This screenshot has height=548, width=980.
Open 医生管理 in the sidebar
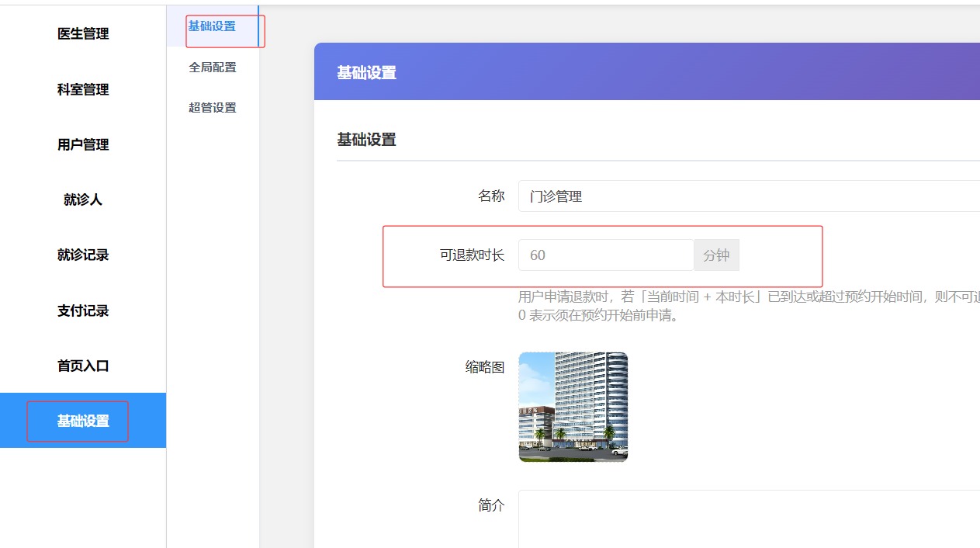click(x=83, y=34)
